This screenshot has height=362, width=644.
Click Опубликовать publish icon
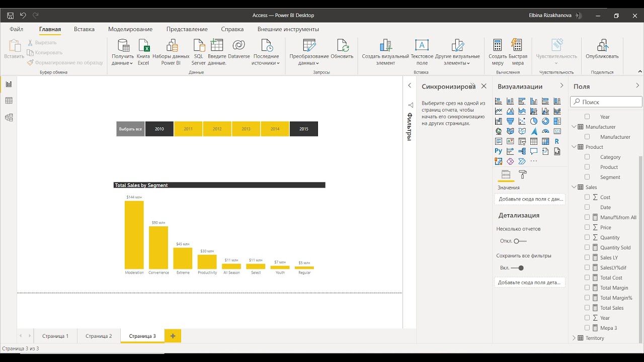point(602,49)
